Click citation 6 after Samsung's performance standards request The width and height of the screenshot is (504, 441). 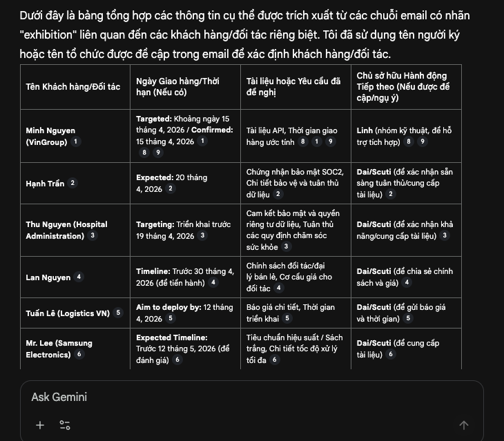pos(274,360)
